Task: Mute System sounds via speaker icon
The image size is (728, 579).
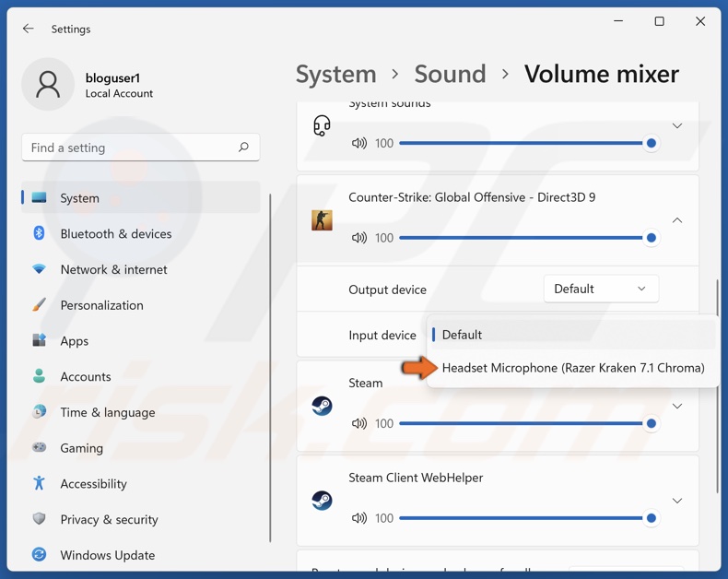Action: (358, 143)
